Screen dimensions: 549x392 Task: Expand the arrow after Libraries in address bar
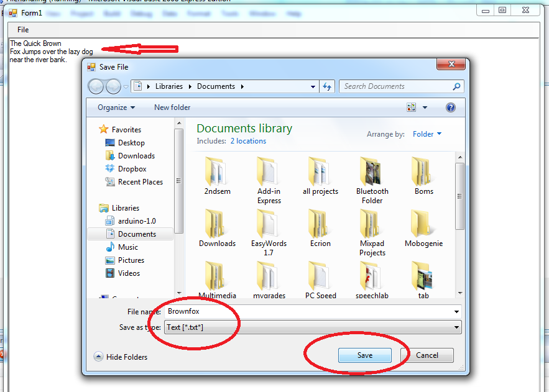tap(190, 86)
